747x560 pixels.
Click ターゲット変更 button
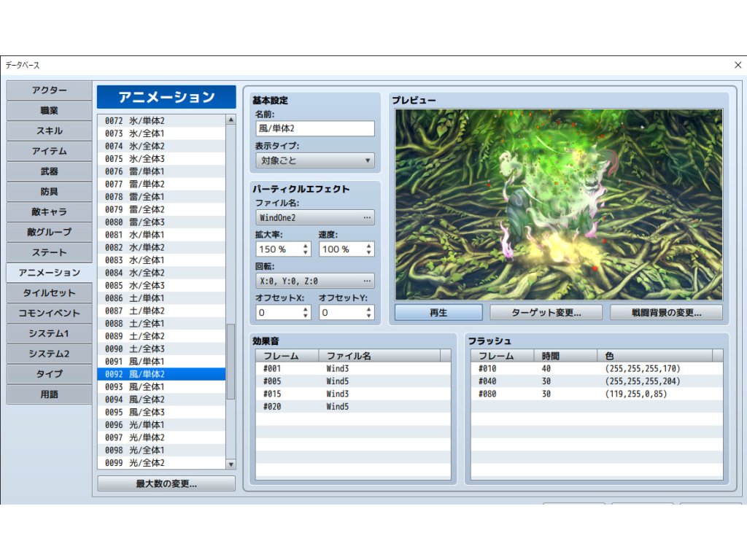[546, 313]
